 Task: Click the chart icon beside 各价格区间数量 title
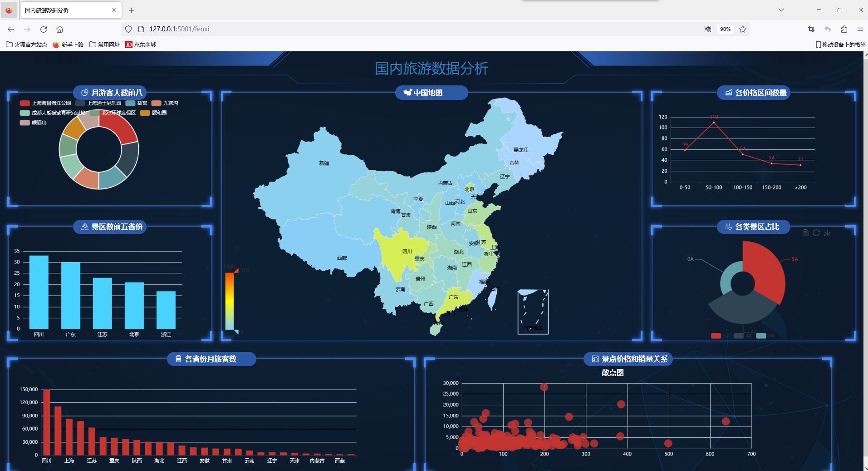click(729, 93)
